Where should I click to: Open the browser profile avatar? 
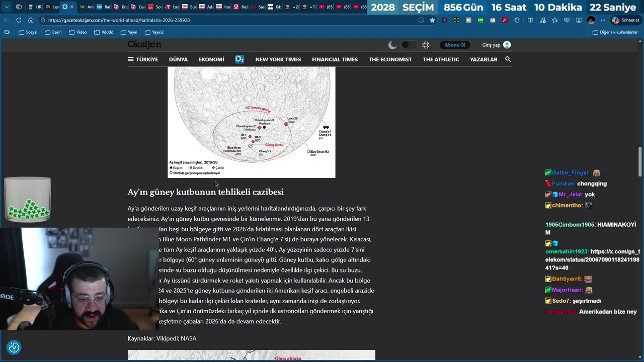coord(591,20)
